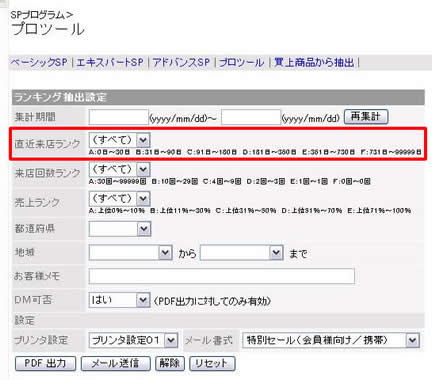The image size is (432, 380).
Task: Open the 地域 'から' start dropdown
Action: tap(130, 252)
